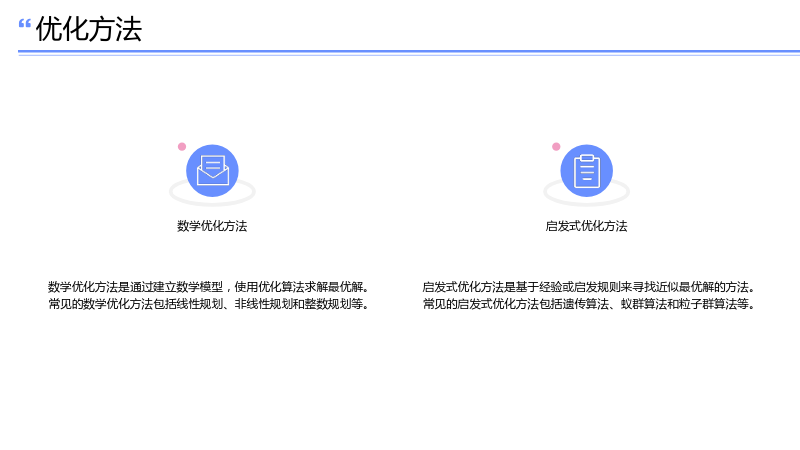Click the line starting 常见的启发式优化方法包括
800x450 pixels.
(589, 304)
